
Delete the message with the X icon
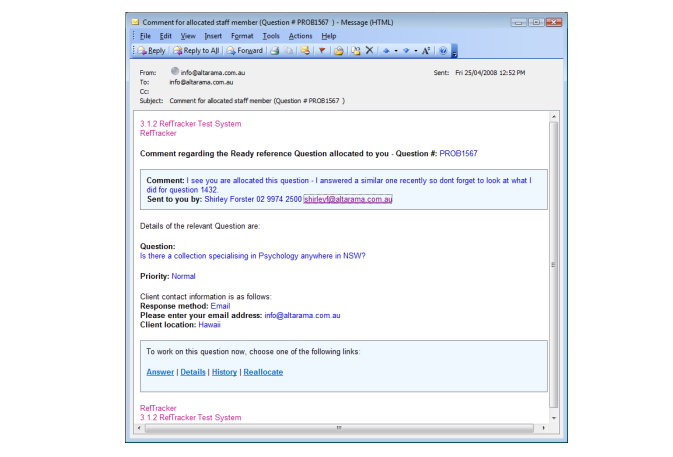point(369,51)
